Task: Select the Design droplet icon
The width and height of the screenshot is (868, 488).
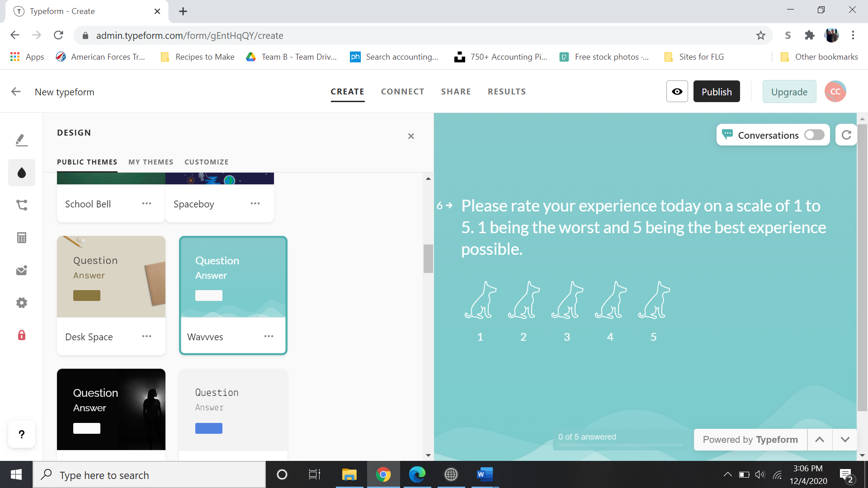Action: pyautogui.click(x=21, y=173)
